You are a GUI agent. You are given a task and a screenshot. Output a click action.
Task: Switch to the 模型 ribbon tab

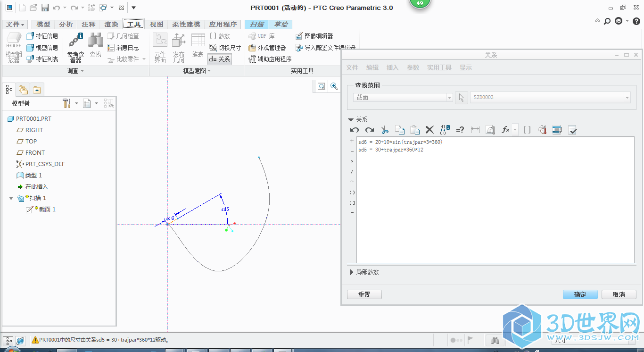point(43,25)
